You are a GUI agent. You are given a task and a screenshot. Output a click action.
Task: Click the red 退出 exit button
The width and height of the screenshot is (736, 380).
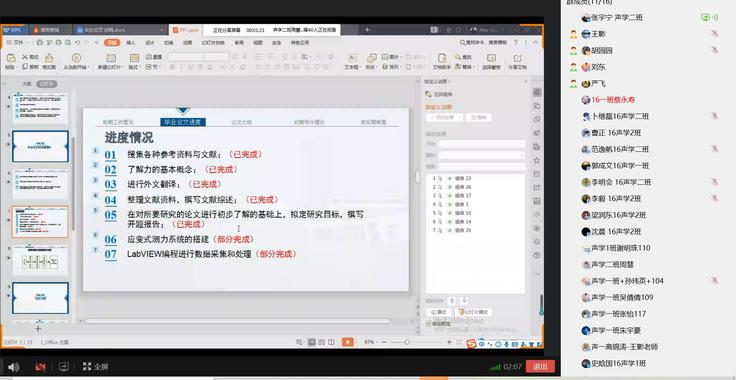[540, 366]
